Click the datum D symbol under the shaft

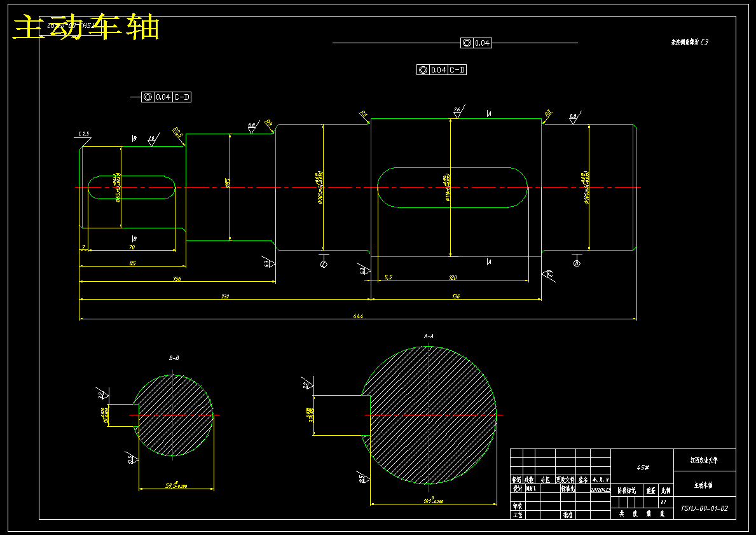[x=577, y=261]
